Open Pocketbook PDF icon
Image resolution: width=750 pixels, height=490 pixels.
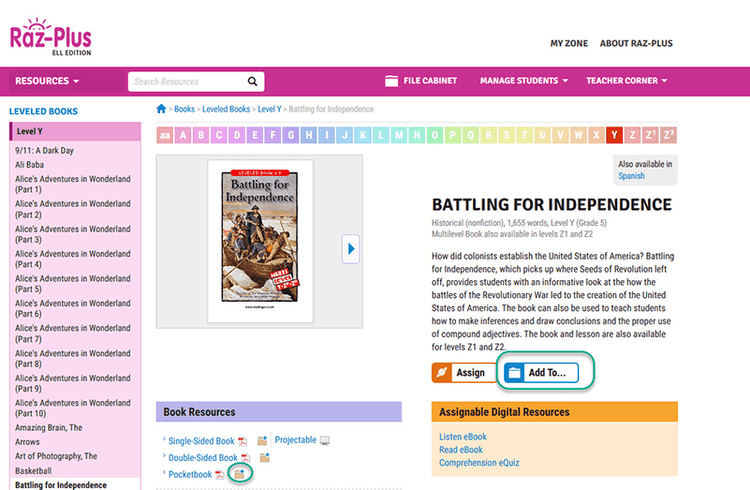[220, 475]
